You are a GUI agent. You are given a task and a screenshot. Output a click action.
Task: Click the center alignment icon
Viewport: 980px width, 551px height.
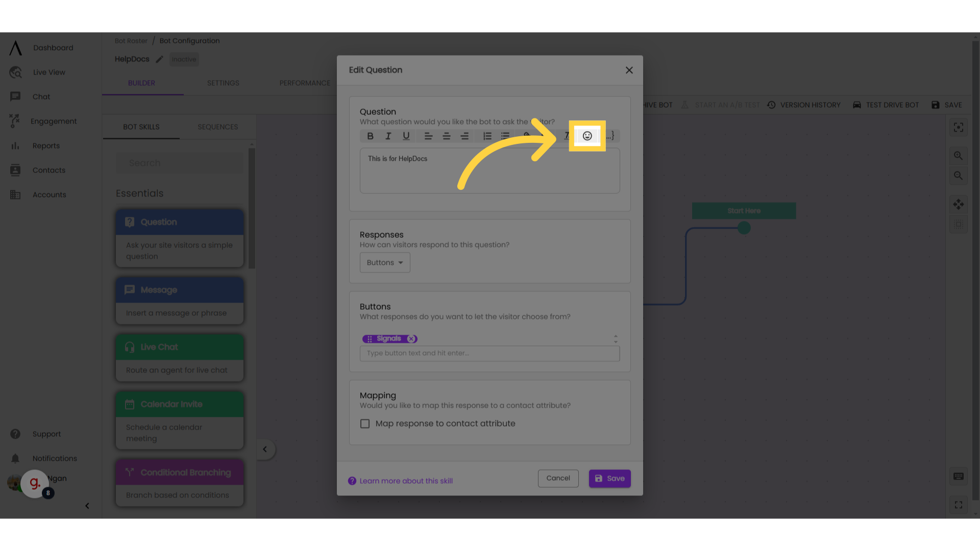click(x=446, y=136)
